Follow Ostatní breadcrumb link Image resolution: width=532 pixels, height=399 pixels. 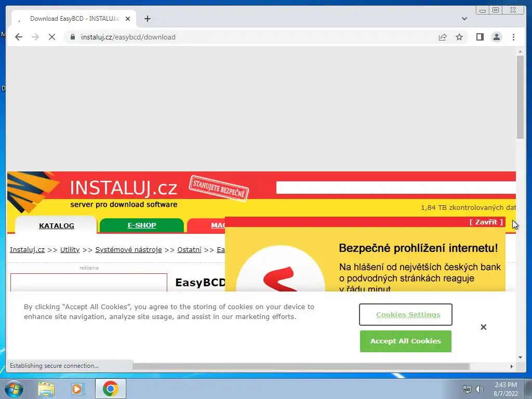(x=189, y=250)
